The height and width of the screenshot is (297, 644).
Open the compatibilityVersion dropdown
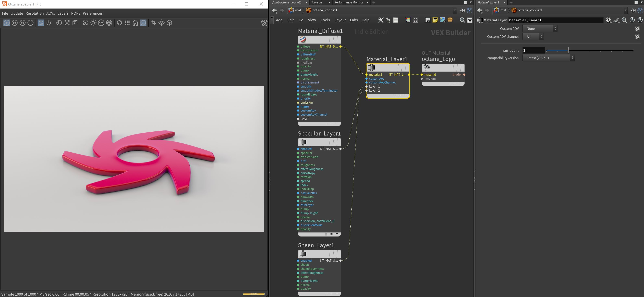[x=548, y=58]
